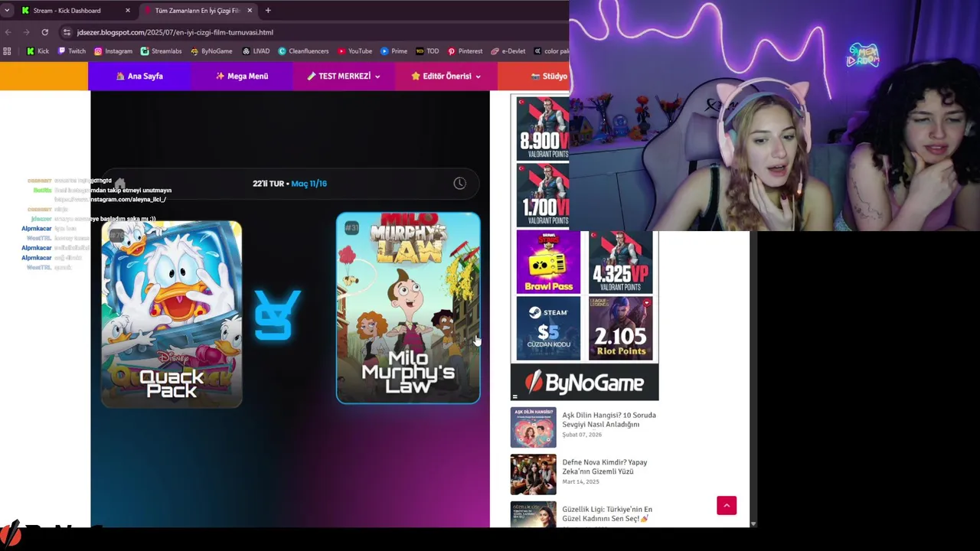Open the Instagram bookmark

point(113,51)
